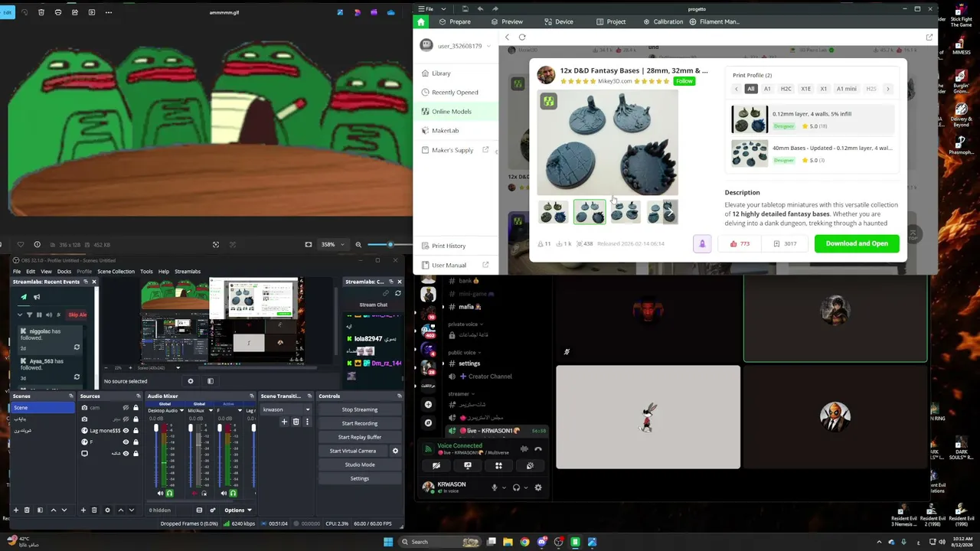980x551 pixels.
Task: Bookmark the model with 3017 saves
Action: coord(785,243)
